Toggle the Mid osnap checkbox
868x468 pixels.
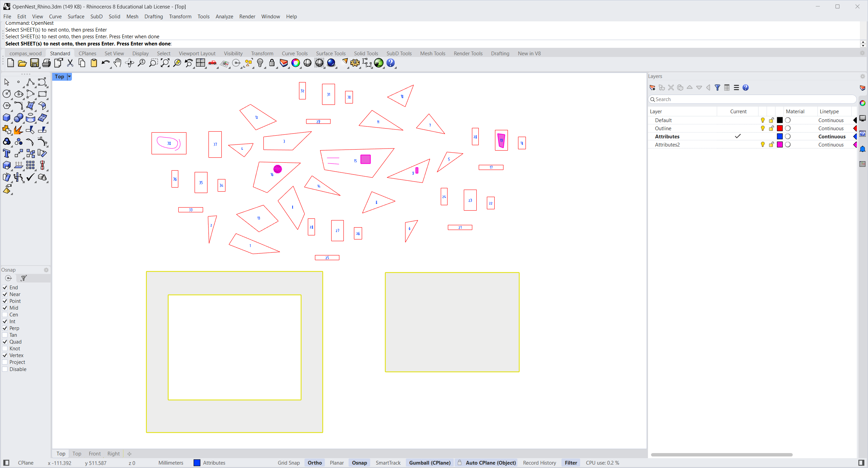[5, 308]
